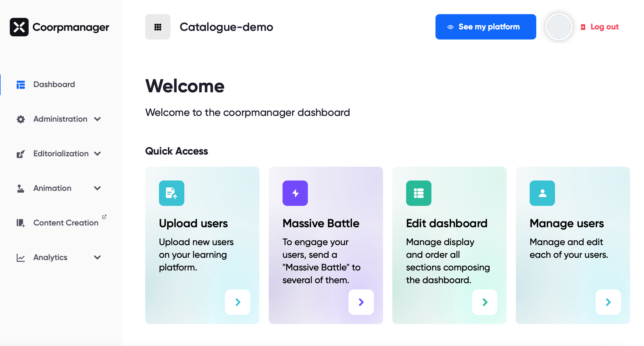
Task: Click the Massive Battle description starting 'To engage'
Action: (321, 261)
